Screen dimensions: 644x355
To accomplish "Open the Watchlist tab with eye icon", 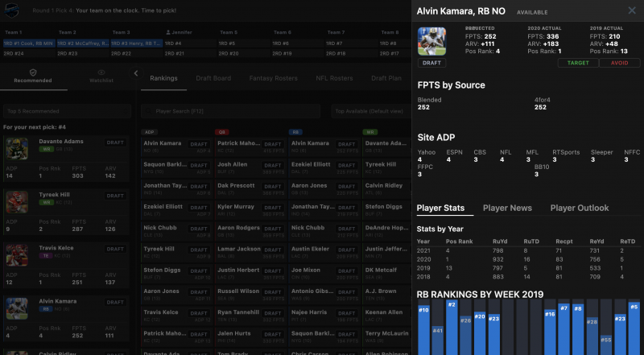I will pos(101,76).
